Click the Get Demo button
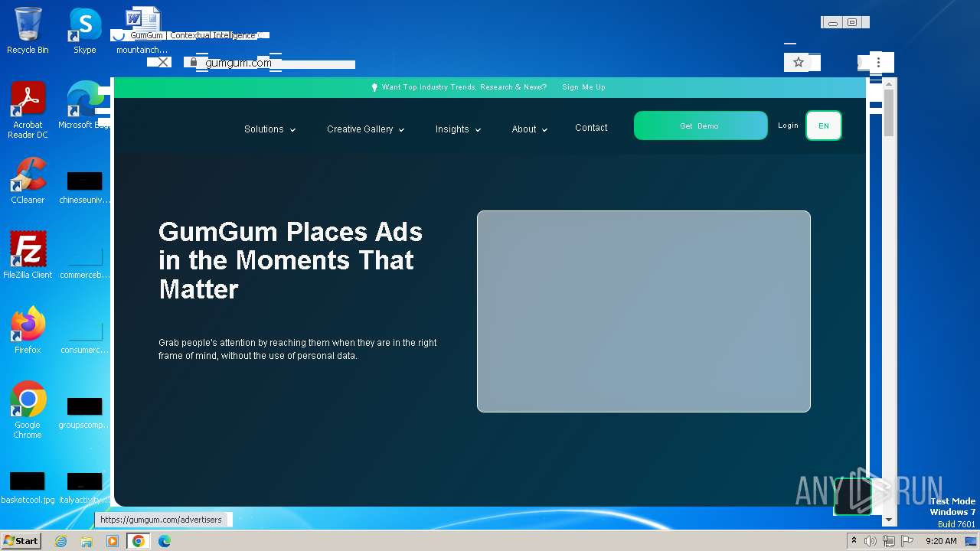The height and width of the screenshot is (551, 980). click(x=701, y=126)
